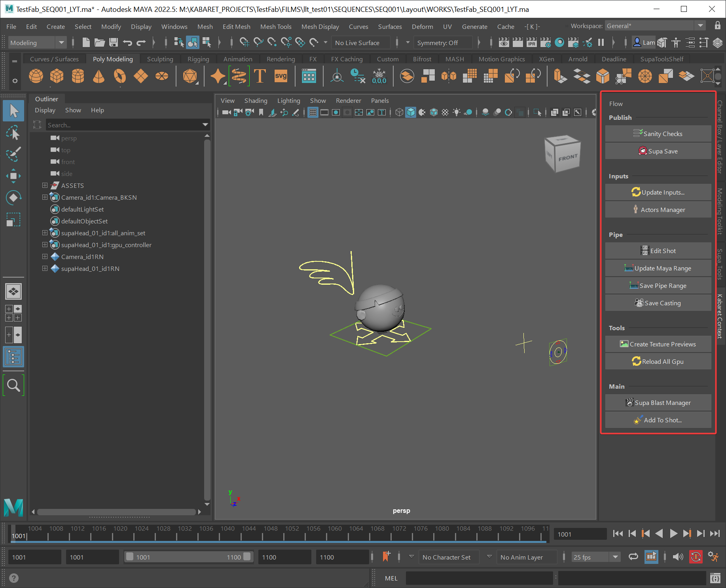
Task: Expand Camera_id1RN reference node
Action: pyautogui.click(x=45, y=256)
